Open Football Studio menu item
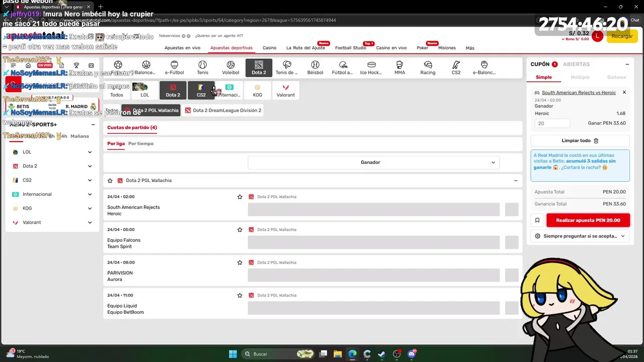The width and height of the screenshot is (644, 362). (351, 48)
